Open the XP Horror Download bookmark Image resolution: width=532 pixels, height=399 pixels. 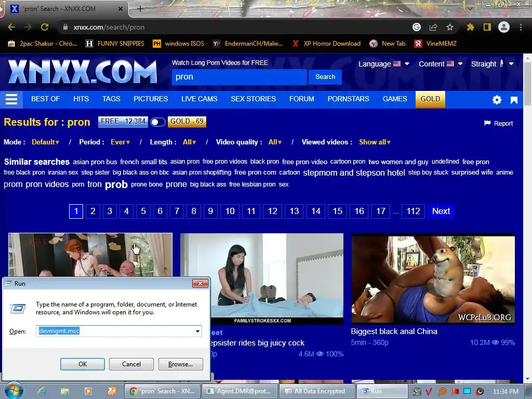(x=326, y=44)
